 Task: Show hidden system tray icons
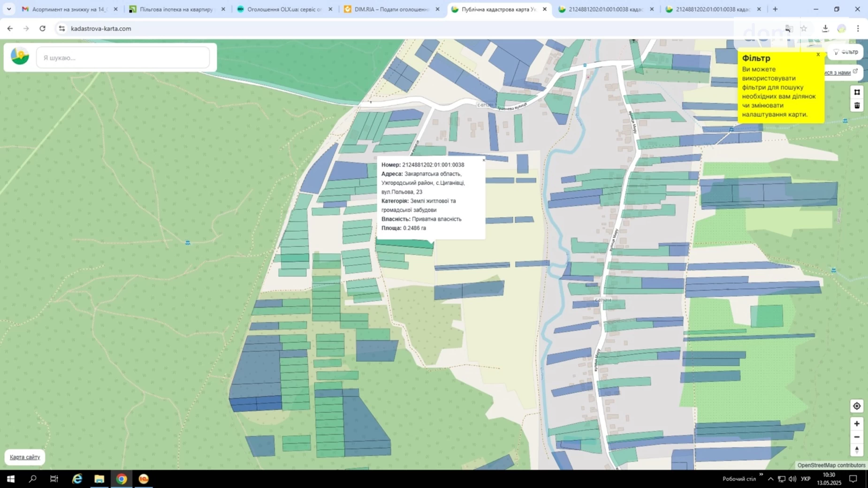tap(770, 479)
